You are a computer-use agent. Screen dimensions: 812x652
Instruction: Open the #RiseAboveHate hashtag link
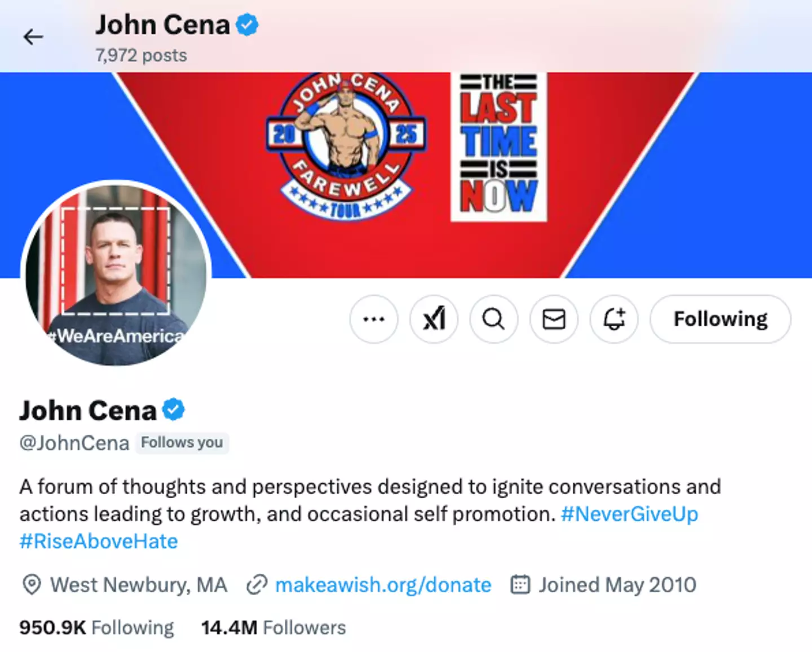(x=99, y=541)
